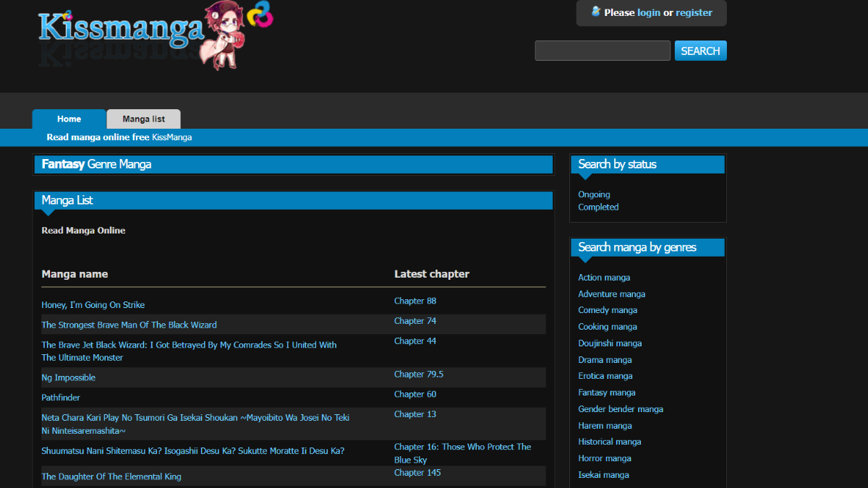The image size is (868, 488).
Task: Choose the Horror manga genre
Action: [x=605, y=458]
